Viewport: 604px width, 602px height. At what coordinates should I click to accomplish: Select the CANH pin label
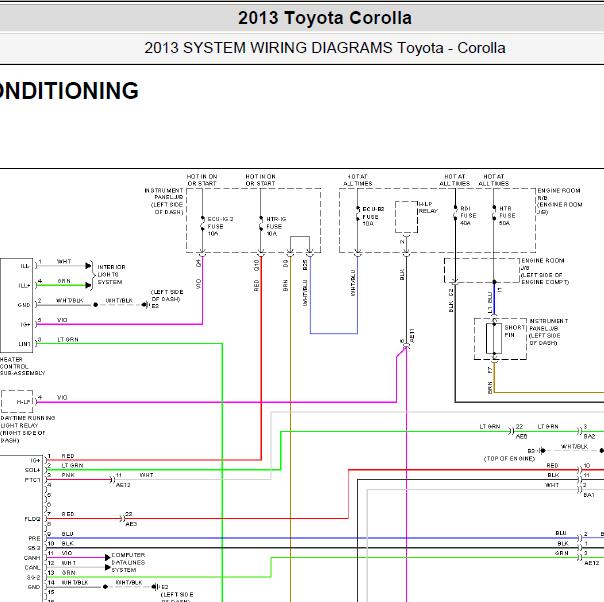32,558
